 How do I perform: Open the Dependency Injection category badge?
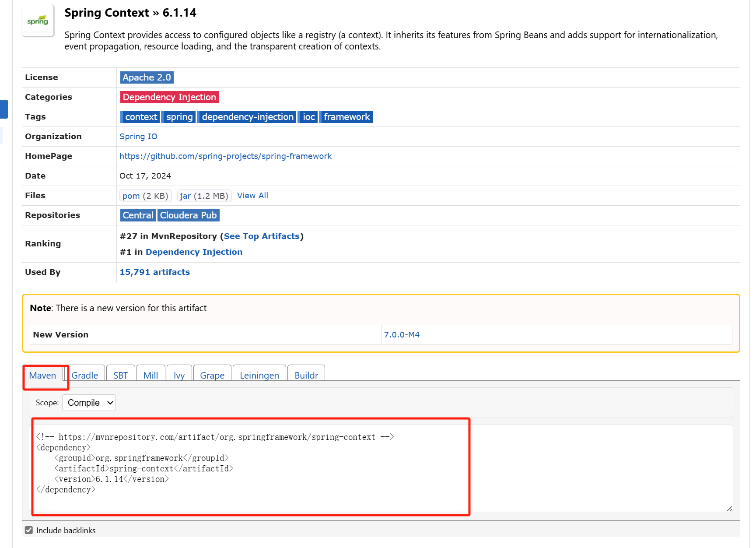(x=169, y=97)
